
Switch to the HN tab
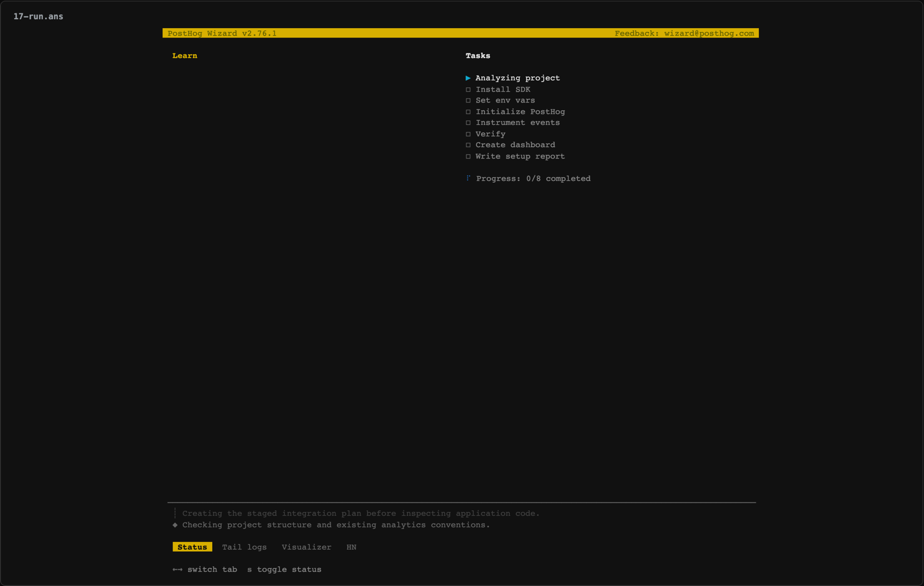[351, 547]
